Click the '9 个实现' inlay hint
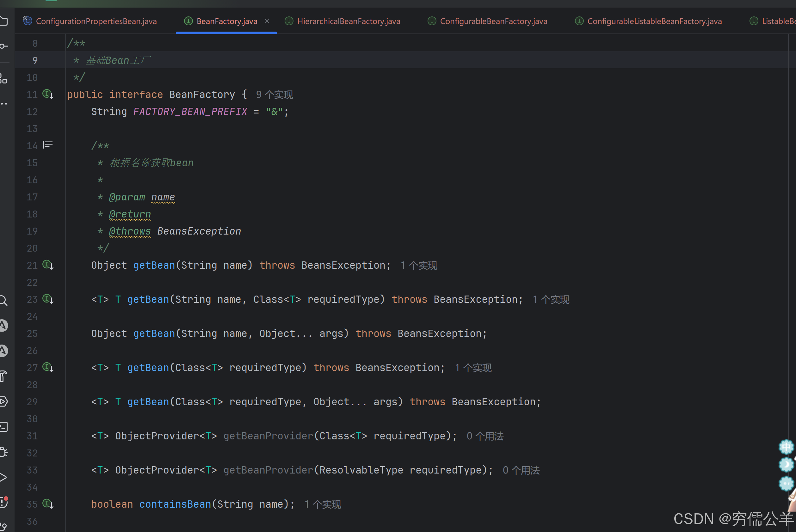 274,95
